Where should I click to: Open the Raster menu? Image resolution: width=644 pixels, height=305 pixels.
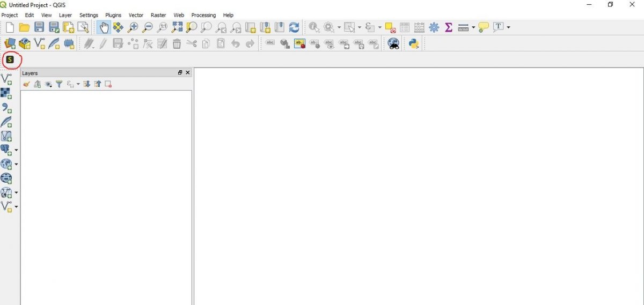click(x=158, y=15)
